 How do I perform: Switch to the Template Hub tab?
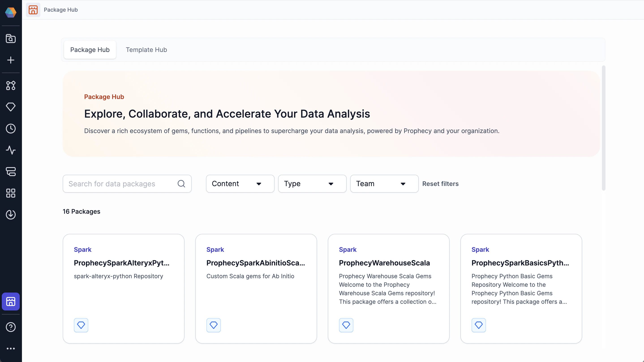146,50
